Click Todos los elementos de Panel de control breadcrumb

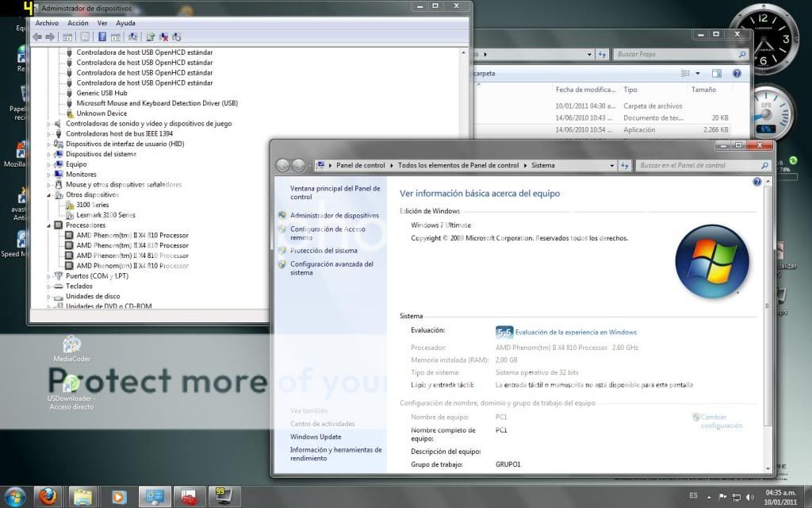coord(458,165)
